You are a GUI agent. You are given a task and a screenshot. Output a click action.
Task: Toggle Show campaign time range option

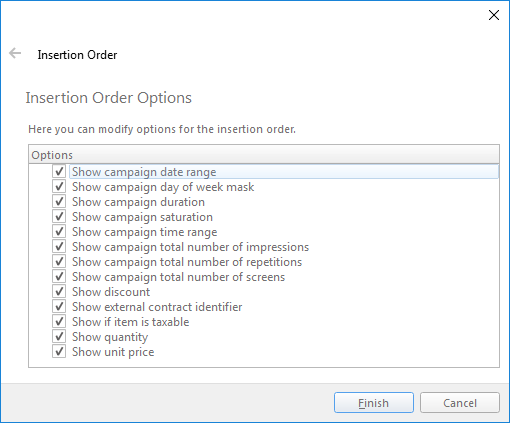point(59,232)
